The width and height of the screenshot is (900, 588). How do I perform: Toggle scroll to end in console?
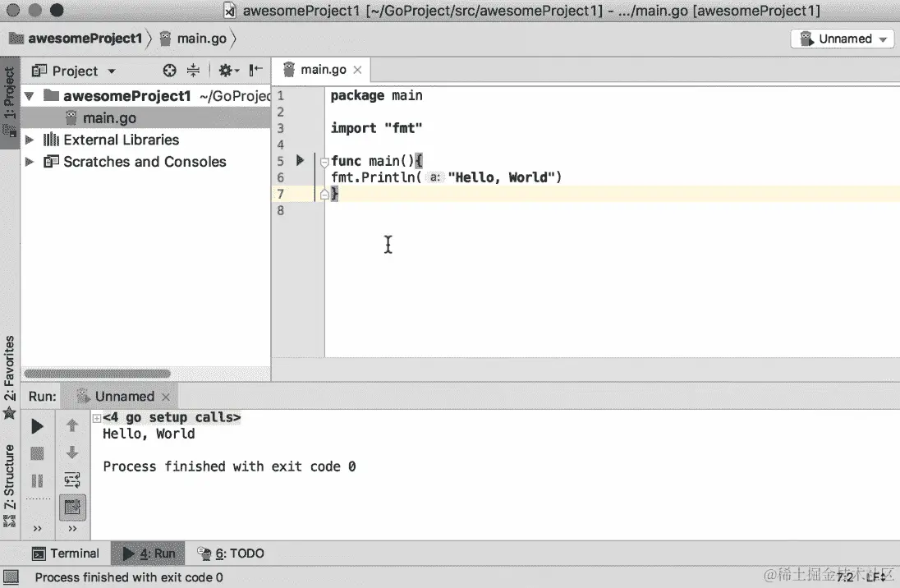(72, 507)
